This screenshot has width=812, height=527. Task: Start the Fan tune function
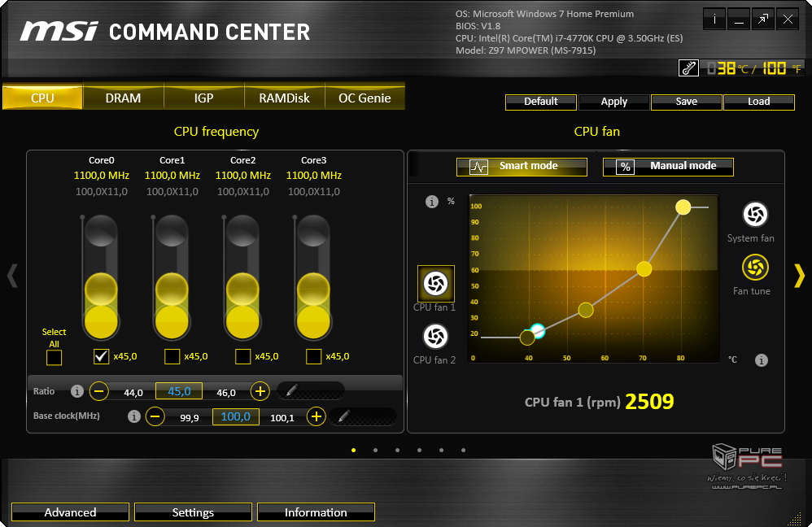[755, 268]
